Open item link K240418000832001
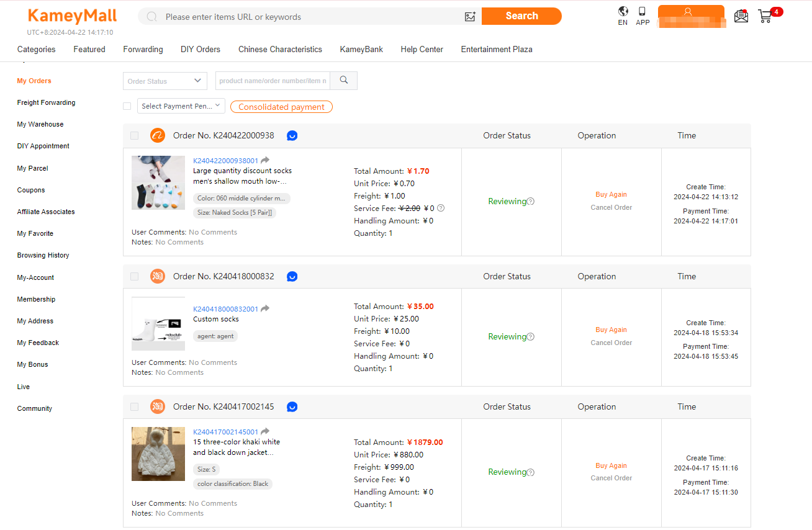 pyautogui.click(x=226, y=309)
